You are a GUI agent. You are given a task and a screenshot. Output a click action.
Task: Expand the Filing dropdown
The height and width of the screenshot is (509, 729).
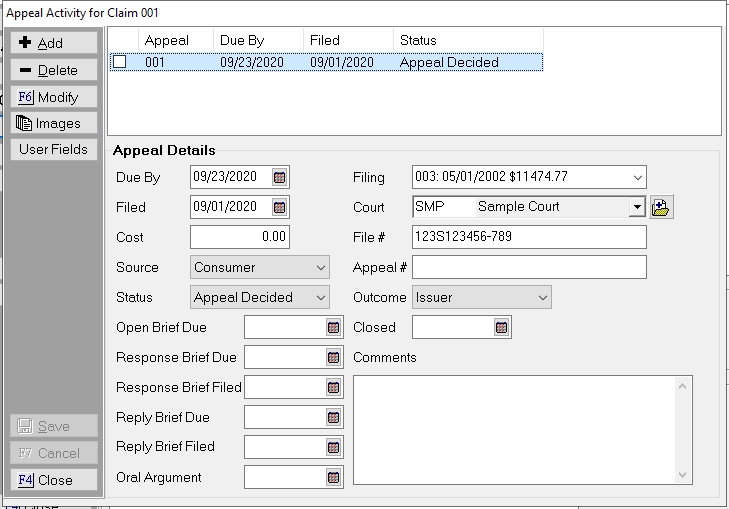[x=637, y=178]
